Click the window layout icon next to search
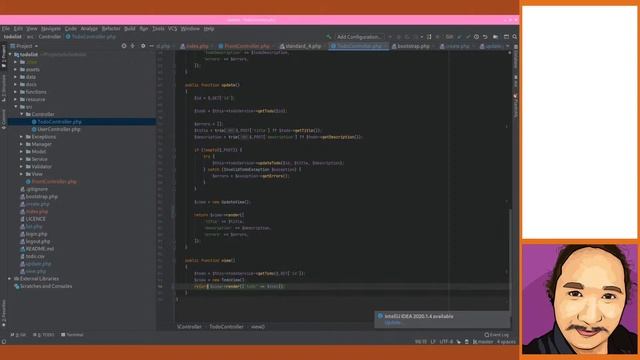This screenshot has height=360, width=640. (506, 37)
